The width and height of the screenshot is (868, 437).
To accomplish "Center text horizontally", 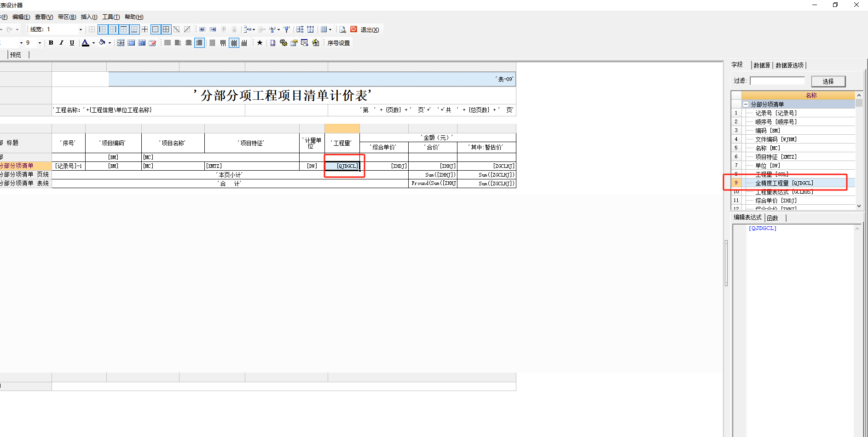I will click(189, 43).
